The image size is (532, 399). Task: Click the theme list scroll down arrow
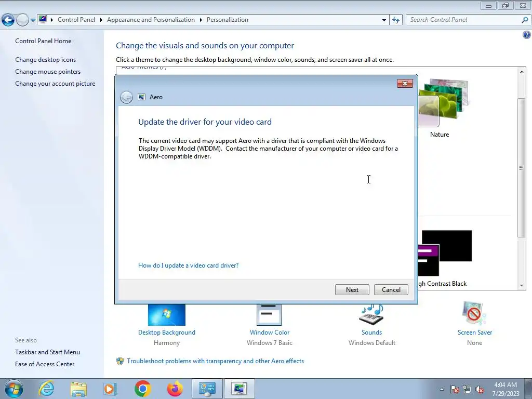[x=522, y=286]
